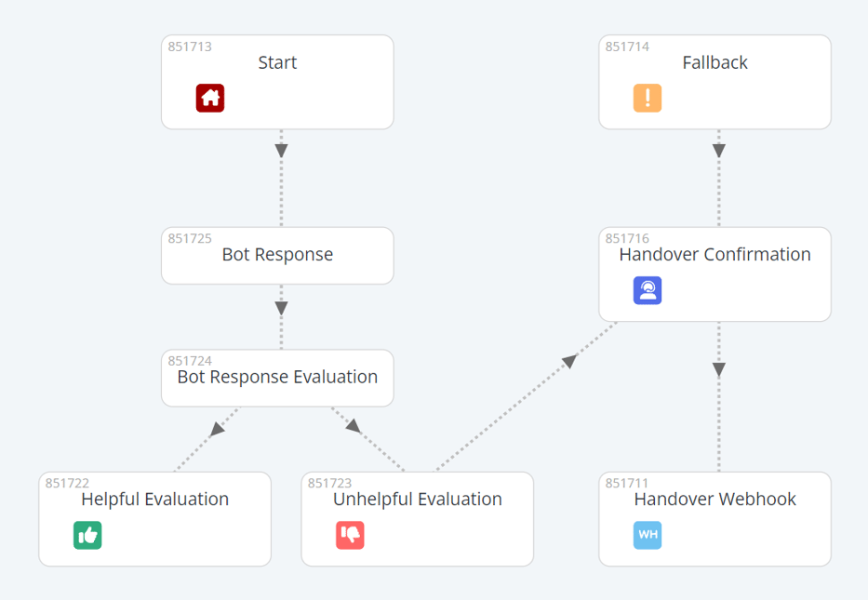Click the arrow from Fallback to Handover Confirmation
Viewport: 868px width, 600px height.
[717, 149]
